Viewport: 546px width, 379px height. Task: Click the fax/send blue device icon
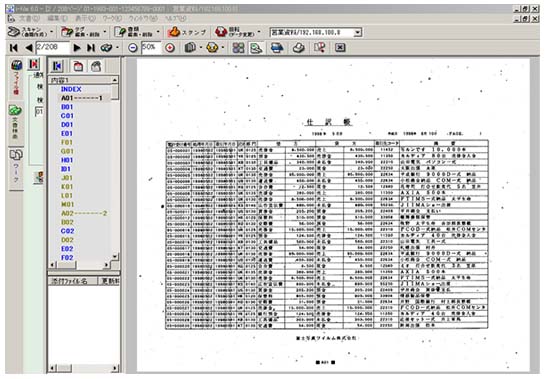[x=277, y=48]
